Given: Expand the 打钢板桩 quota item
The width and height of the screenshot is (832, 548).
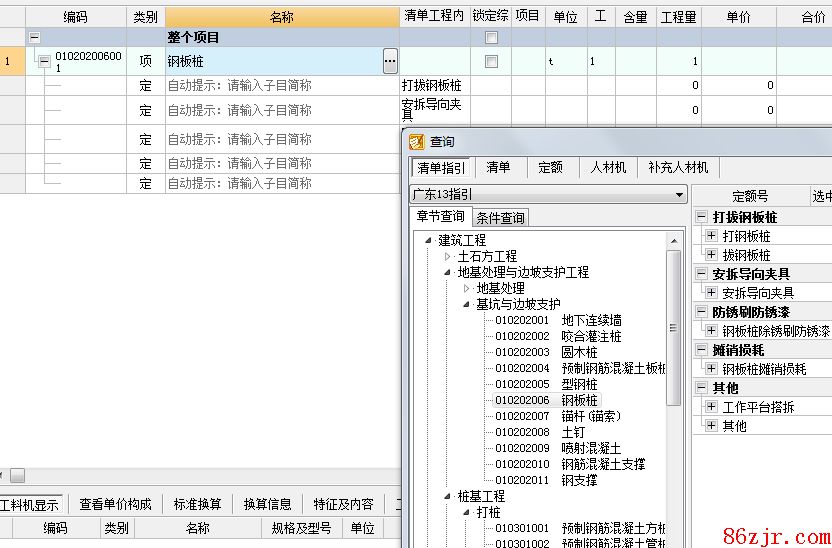Looking at the screenshot, I should click(711, 236).
